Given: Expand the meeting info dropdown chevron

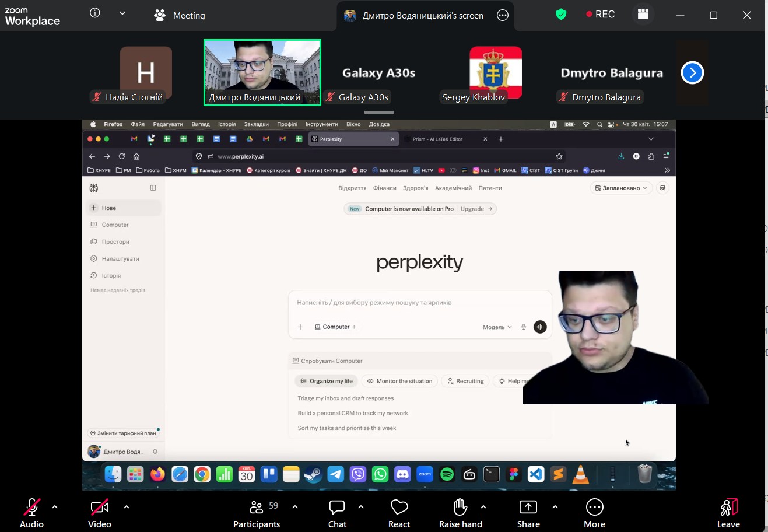Looking at the screenshot, I should pyautogui.click(x=122, y=13).
